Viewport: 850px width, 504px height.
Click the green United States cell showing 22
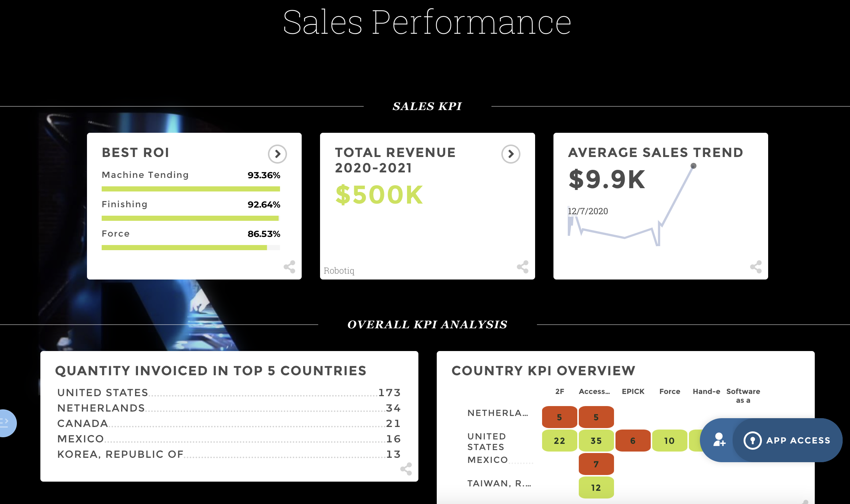click(x=559, y=441)
